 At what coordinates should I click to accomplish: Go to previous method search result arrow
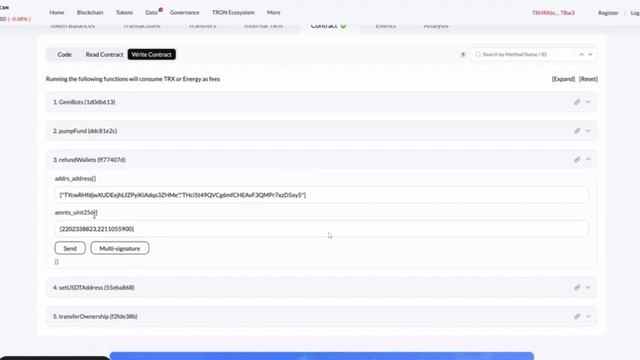581,54
